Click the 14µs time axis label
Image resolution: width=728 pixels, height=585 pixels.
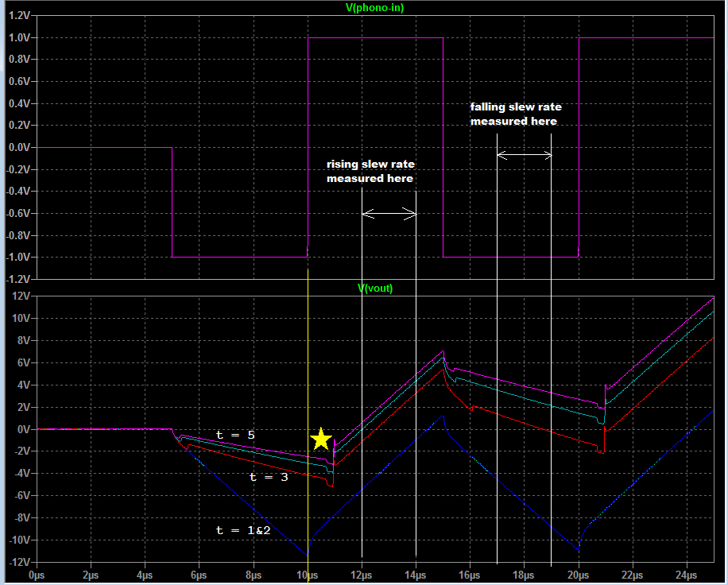pos(416,575)
